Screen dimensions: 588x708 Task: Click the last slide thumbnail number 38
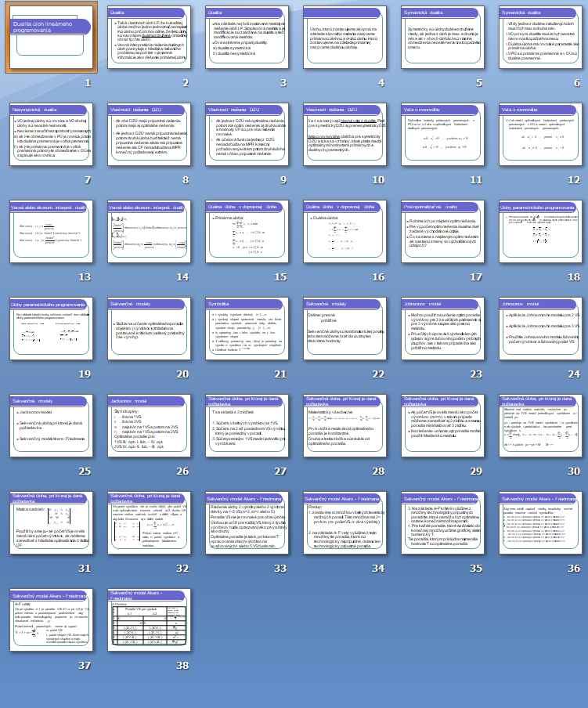148,619
